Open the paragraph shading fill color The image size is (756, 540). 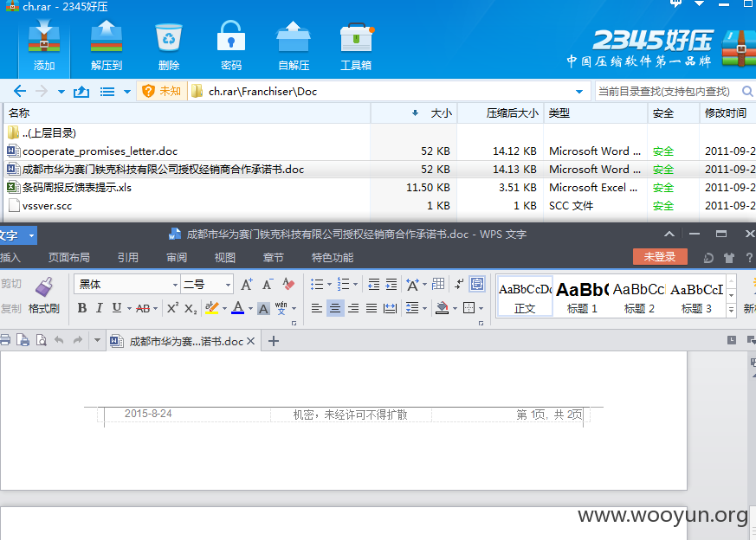tap(442, 308)
